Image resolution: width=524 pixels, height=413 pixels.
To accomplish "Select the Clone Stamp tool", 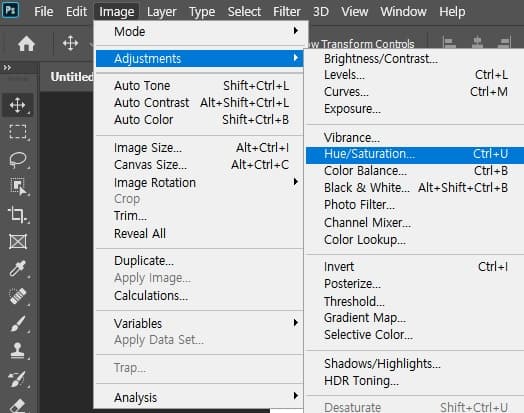I will tap(18, 351).
